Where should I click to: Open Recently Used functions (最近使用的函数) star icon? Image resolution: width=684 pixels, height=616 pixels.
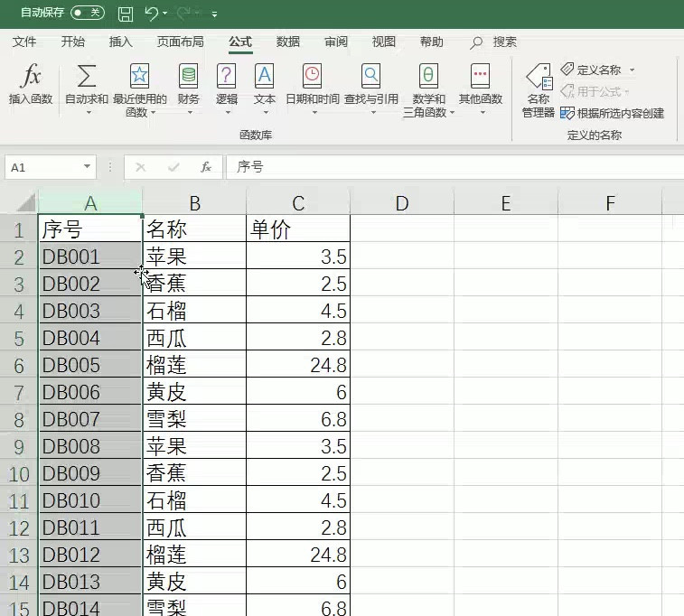[x=139, y=77]
